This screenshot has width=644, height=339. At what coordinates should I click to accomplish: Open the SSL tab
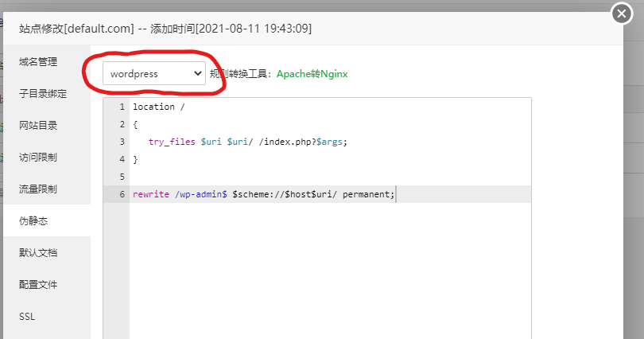click(x=47, y=317)
